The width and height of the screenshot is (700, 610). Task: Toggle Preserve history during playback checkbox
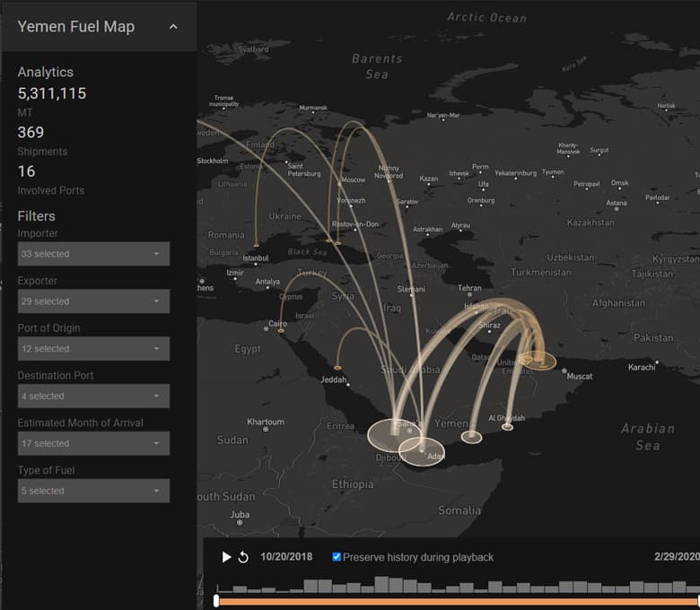point(337,557)
